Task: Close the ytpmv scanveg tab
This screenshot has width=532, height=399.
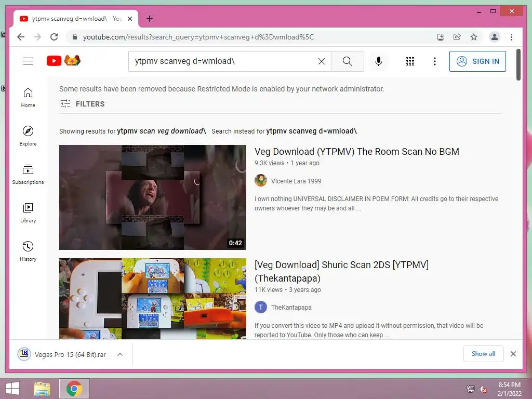Action: (x=129, y=19)
